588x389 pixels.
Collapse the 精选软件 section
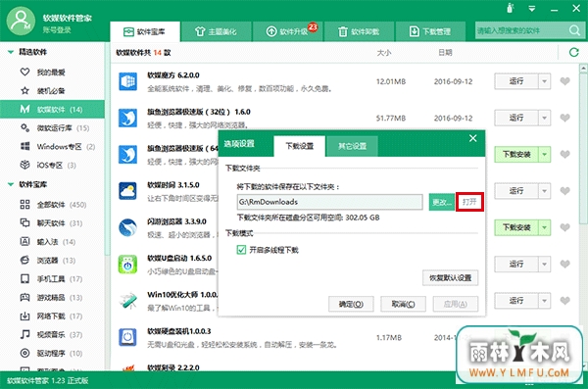pyautogui.click(x=11, y=52)
